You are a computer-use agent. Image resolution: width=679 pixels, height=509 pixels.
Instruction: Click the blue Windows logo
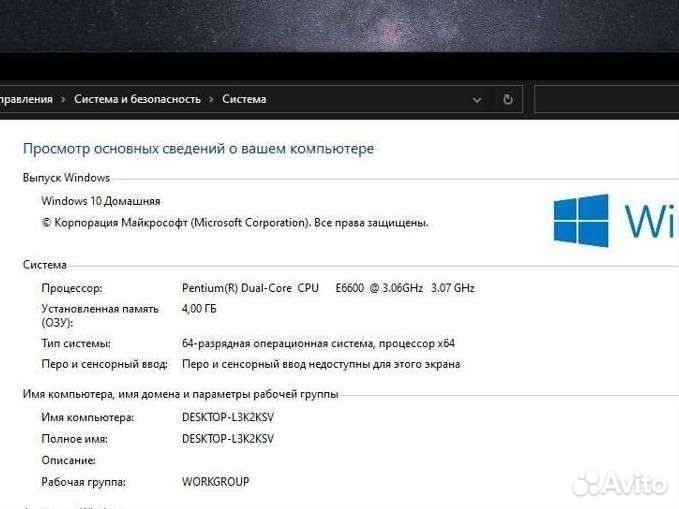point(581,220)
